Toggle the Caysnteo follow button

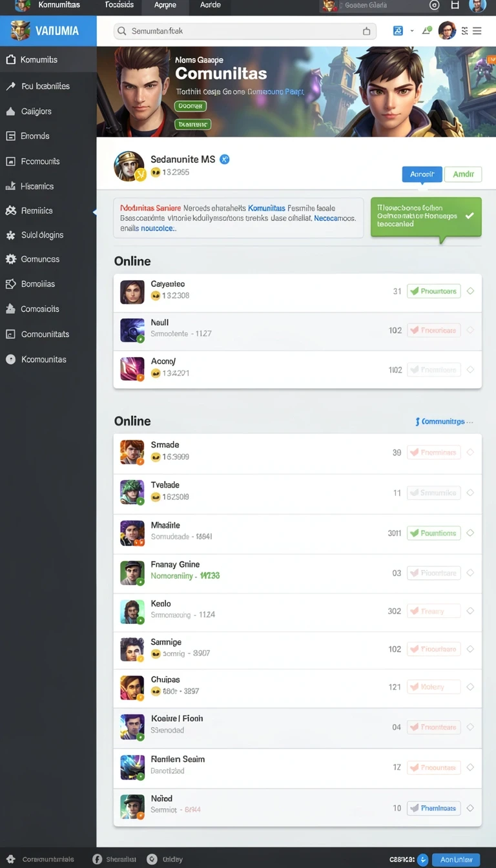(x=434, y=291)
